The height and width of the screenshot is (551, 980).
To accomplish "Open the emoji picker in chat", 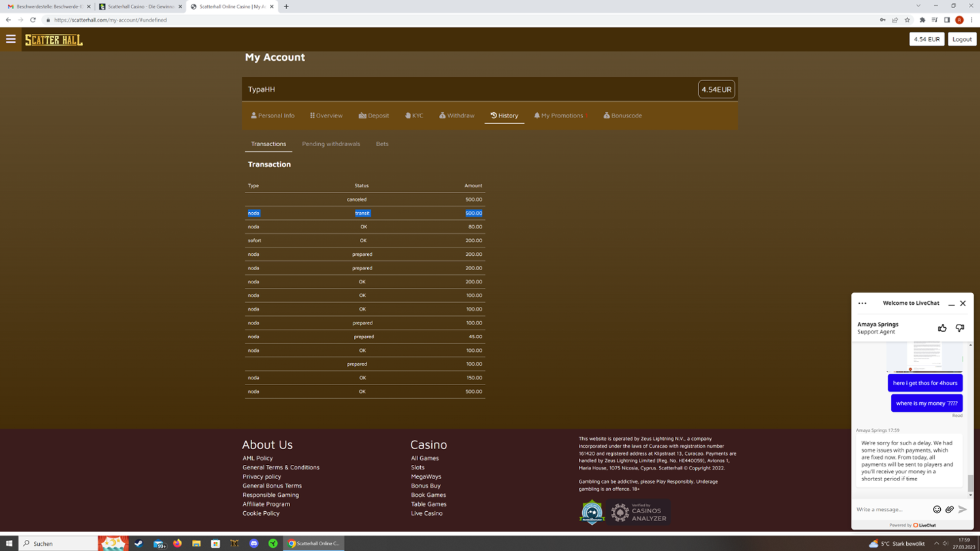I will pos(937,509).
